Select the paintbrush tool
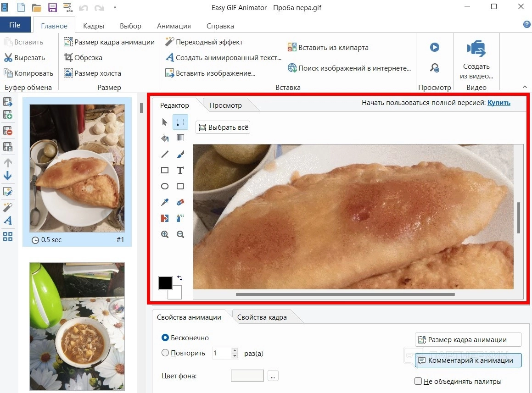 click(x=180, y=154)
